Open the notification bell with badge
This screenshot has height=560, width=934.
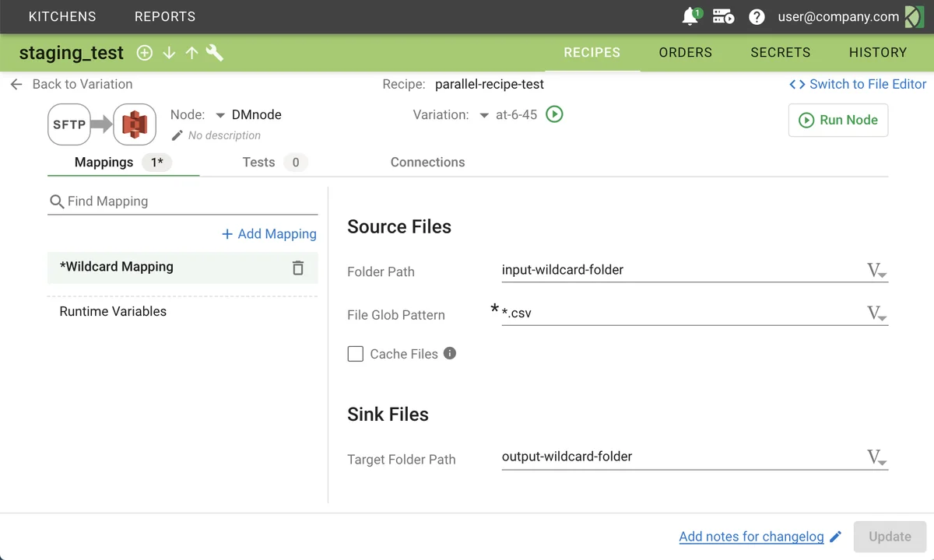pos(690,16)
